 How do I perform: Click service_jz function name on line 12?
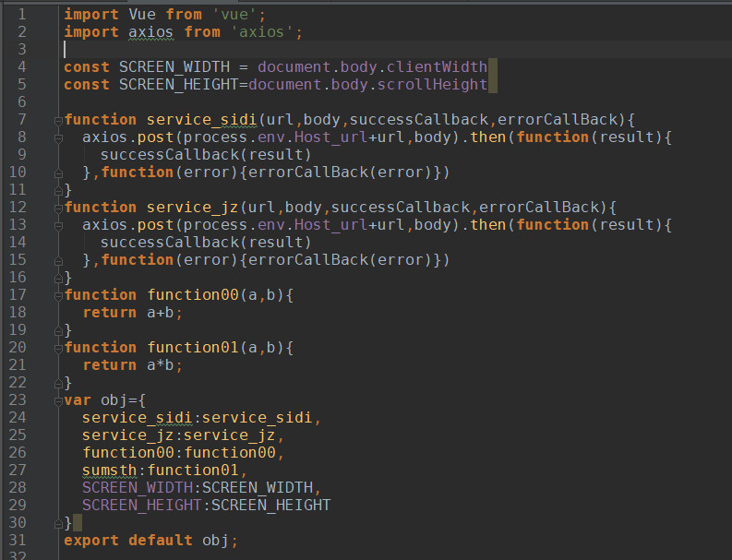pyautogui.click(x=192, y=208)
